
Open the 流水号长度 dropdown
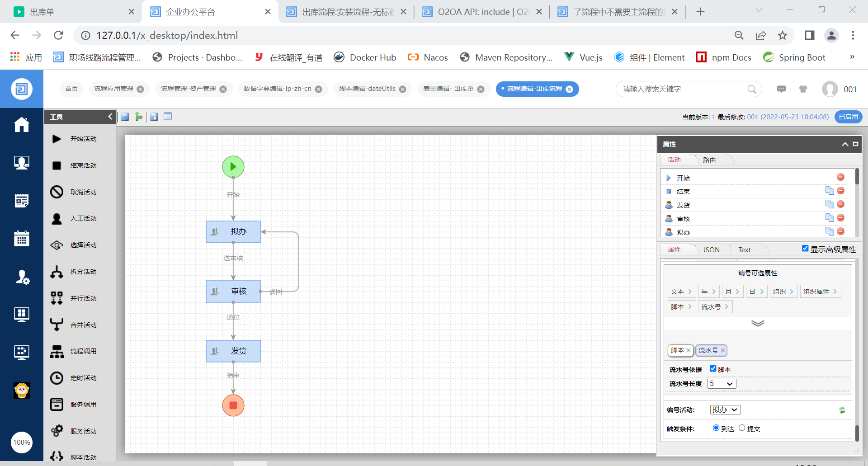coord(722,384)
